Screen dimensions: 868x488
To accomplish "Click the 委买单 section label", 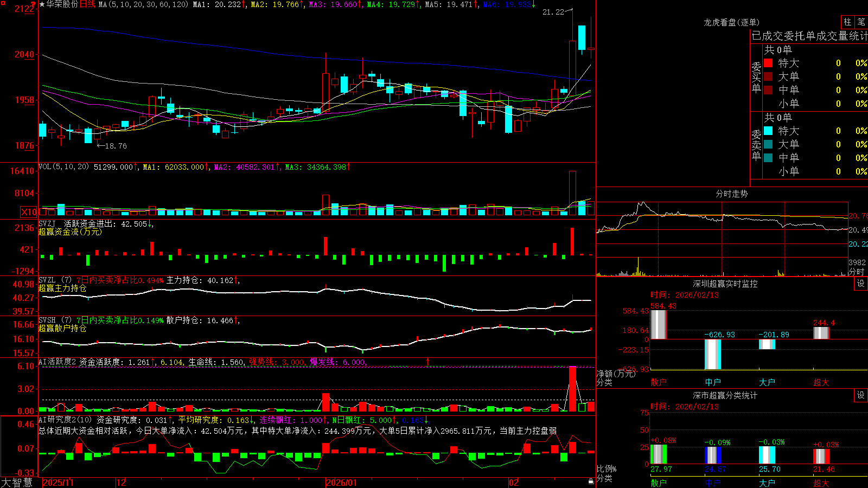I will click(756, 77).
